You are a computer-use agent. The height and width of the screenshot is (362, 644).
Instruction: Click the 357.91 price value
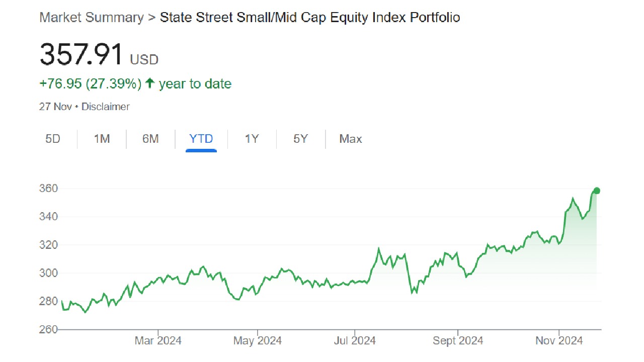[82, 54]
